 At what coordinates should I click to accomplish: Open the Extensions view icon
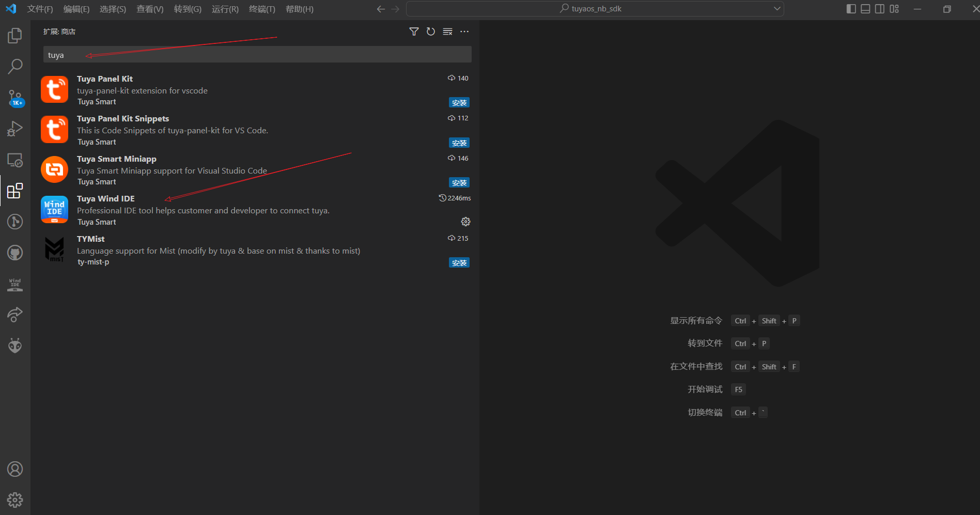point(15,191)
